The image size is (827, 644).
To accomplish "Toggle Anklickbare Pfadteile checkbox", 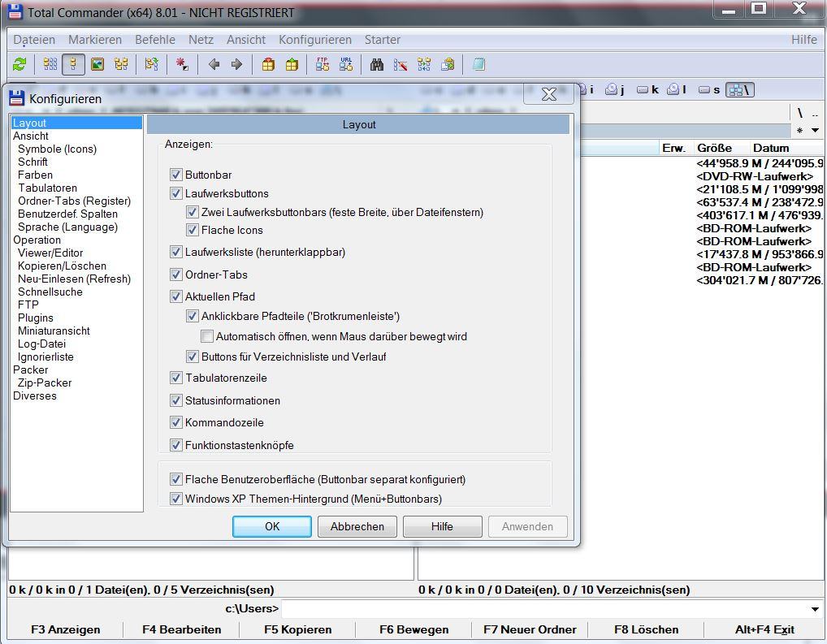I will pos(193,317).
